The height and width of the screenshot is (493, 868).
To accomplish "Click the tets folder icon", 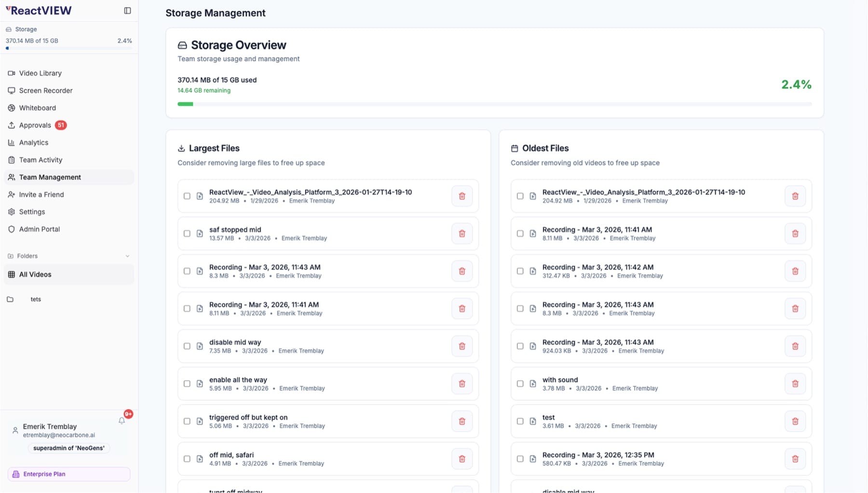I will 10,299.
